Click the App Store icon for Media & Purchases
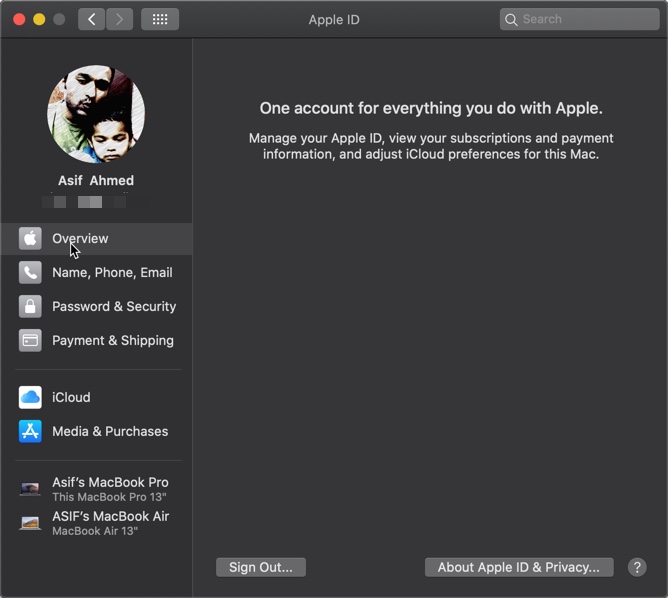This screenshot has height=598, width=668. point(30,431)
